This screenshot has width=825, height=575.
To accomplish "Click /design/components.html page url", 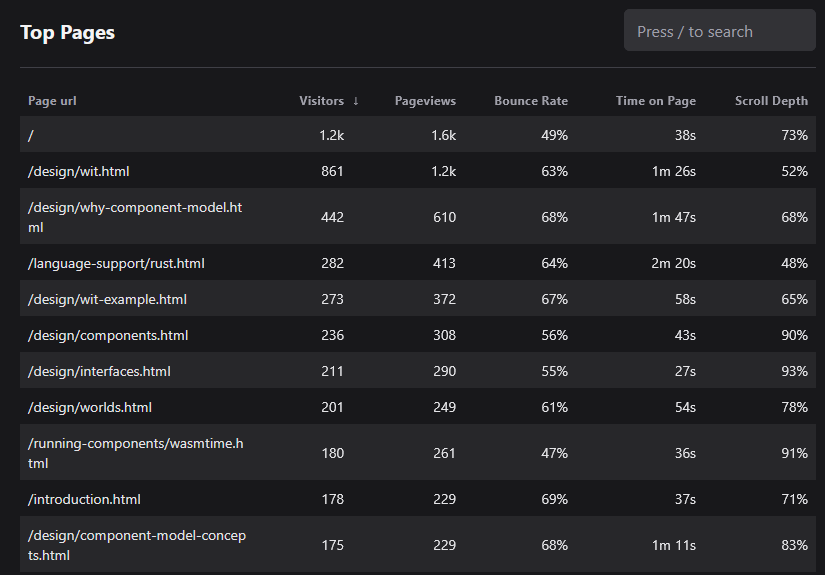I will (x=108, y=335).
